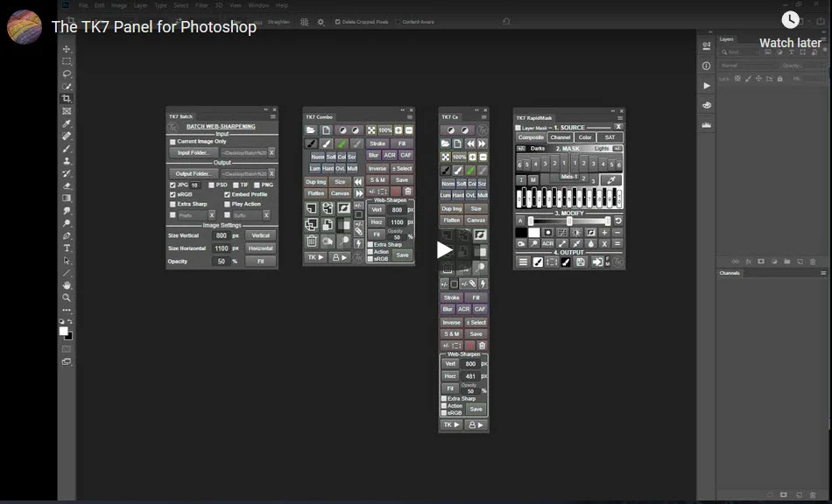The height and width of the screenshot is (504, 832).
Task: Toggle Current Image Only checkbox
Action: tap(173, 142)
